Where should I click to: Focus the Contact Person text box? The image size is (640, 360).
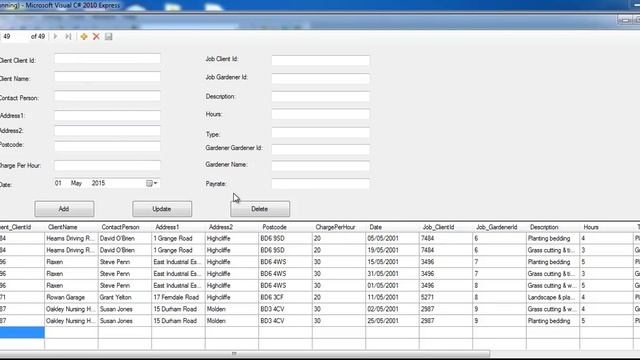tap(107, 96)
